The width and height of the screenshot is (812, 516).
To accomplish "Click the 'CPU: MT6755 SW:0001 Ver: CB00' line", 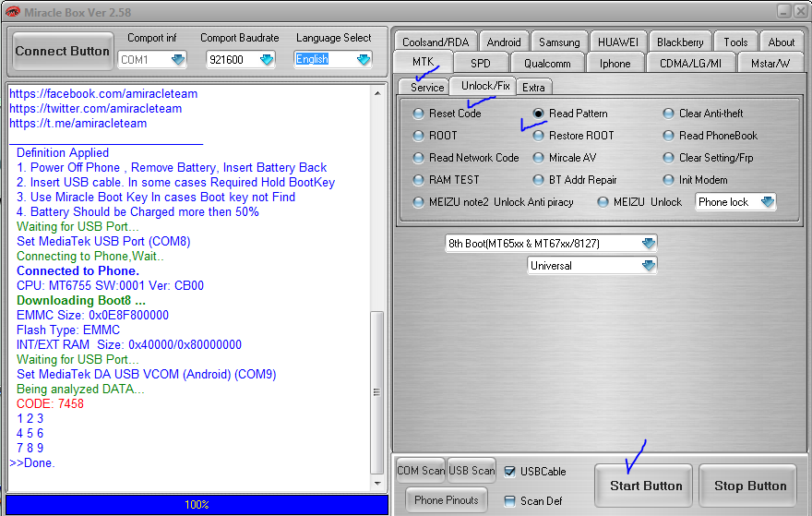I will pos(111,285).
